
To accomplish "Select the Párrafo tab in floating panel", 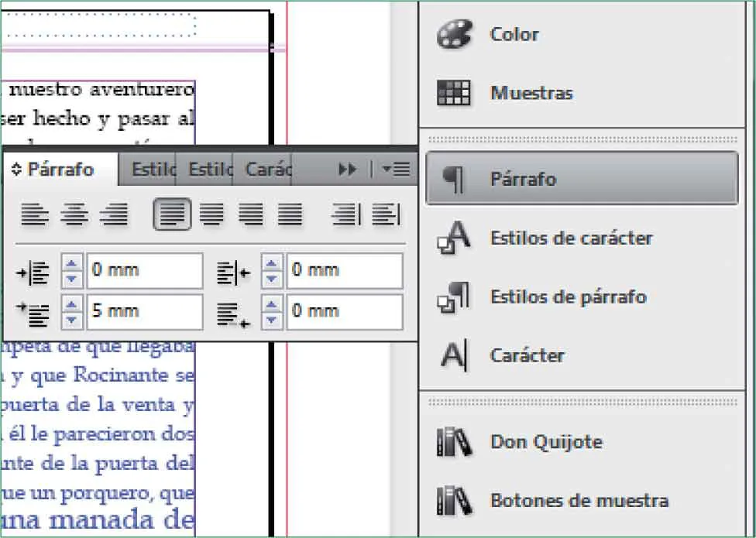I will click(60, 169).
